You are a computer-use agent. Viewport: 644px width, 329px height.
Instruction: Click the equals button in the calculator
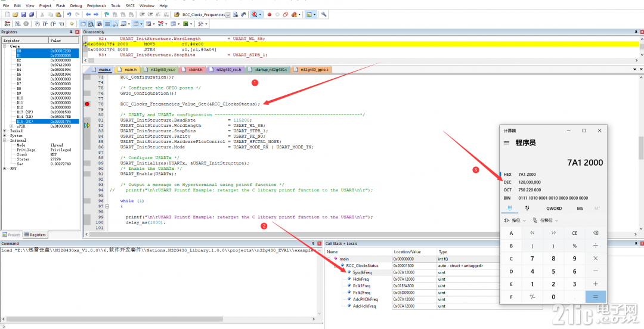595,297
